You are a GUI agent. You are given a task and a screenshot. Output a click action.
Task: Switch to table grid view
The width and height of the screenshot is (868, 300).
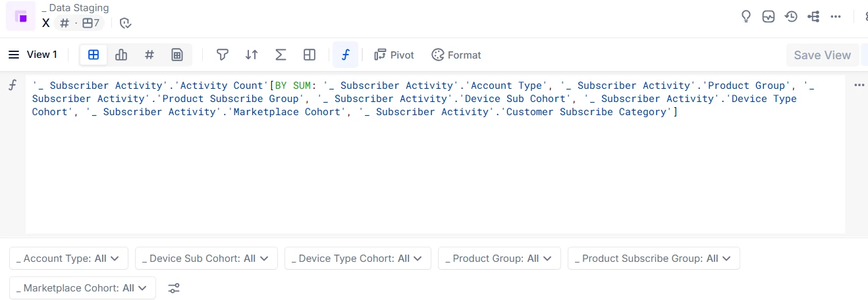click(x=94, y=55)
